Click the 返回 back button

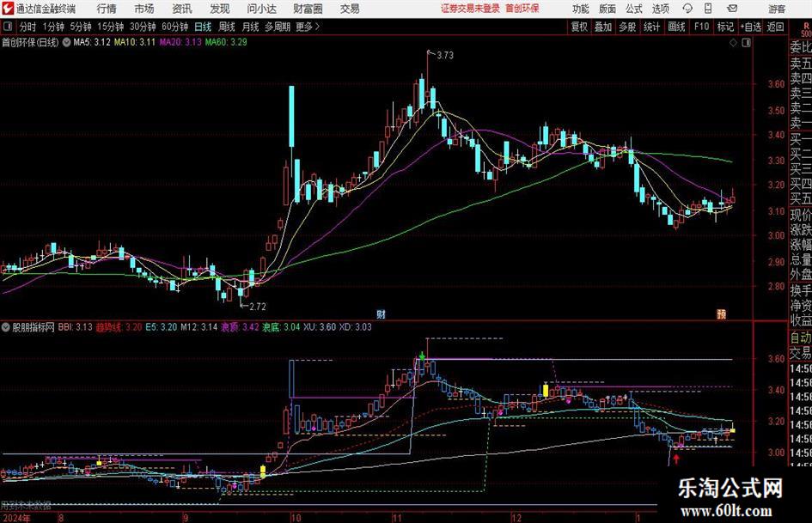click(775, 27)
